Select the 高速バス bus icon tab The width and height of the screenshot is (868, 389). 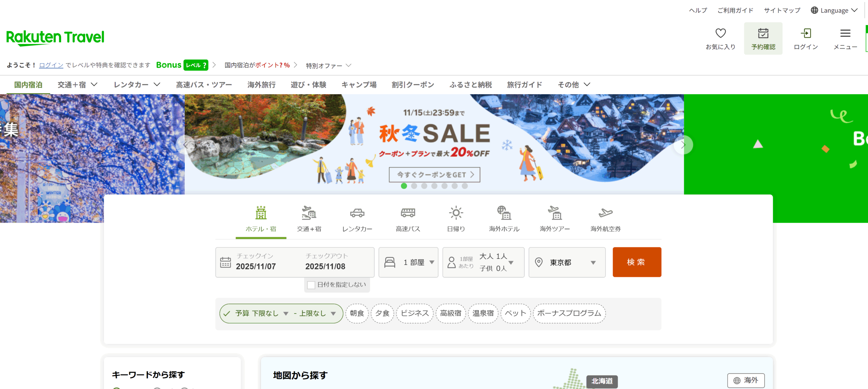coord(408,213)
